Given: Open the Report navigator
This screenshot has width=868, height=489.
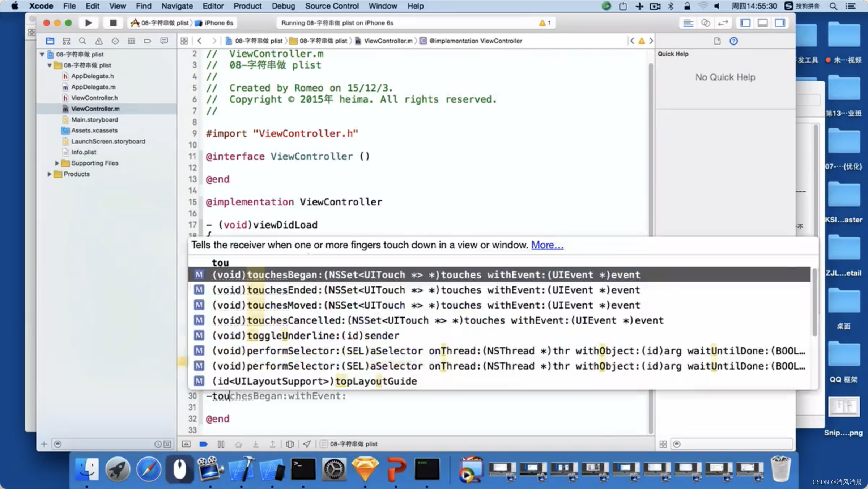Looking at the screenshot, I should (164, 41).
